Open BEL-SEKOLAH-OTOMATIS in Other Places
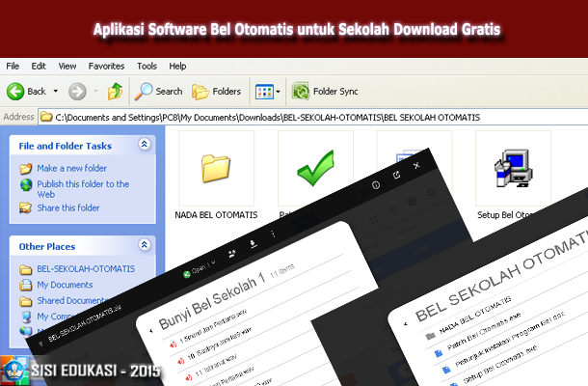Image resolution: width=588 pixels, height=386 pixels. [86, 269]
